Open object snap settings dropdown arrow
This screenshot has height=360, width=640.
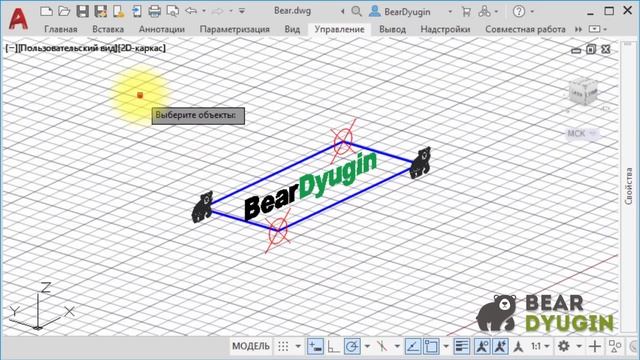point(446,347)
